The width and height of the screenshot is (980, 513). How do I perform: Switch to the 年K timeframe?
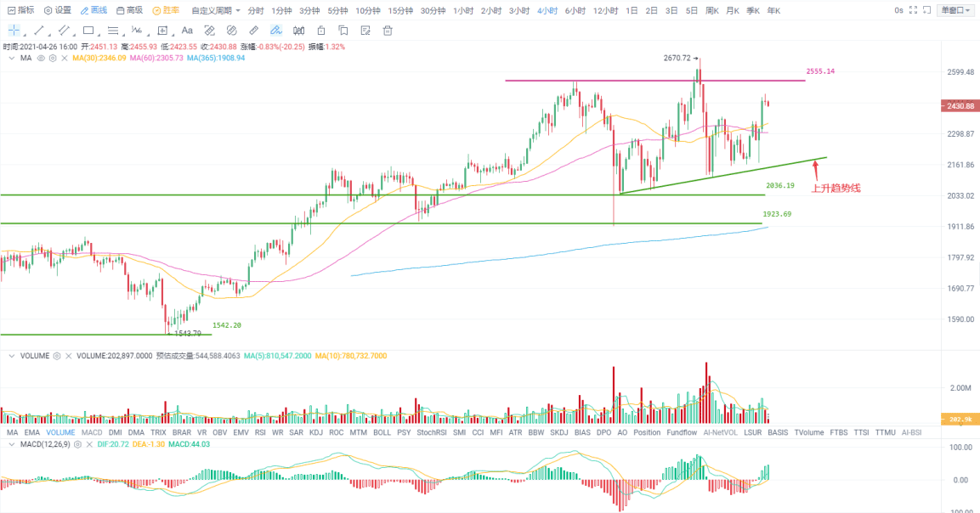(x=773, y=11)
